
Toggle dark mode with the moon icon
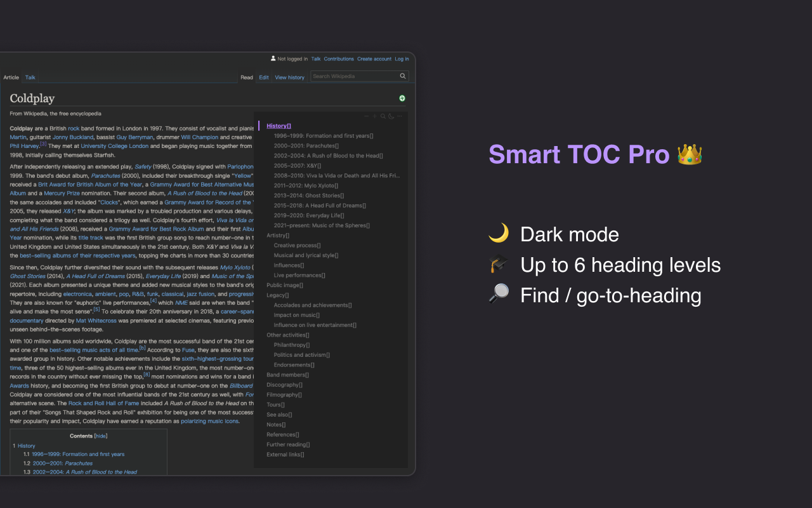[391, 116]
